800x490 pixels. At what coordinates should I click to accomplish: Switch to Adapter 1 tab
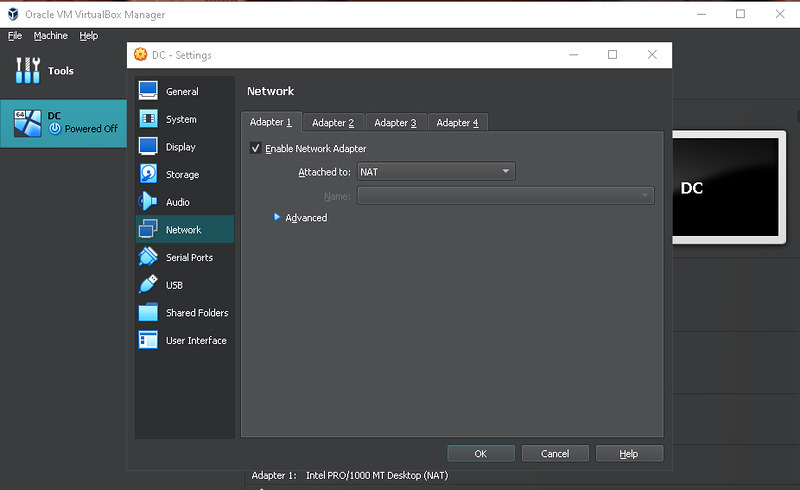pos(271,122)
